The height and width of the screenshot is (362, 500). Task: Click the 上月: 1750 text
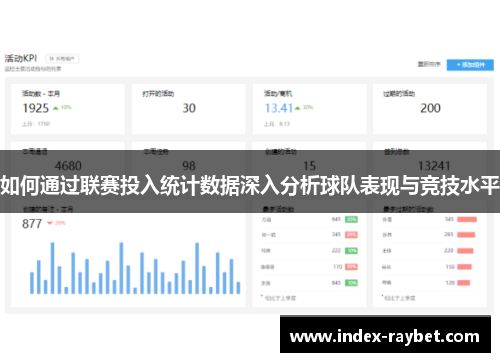(x=36, y=124)
